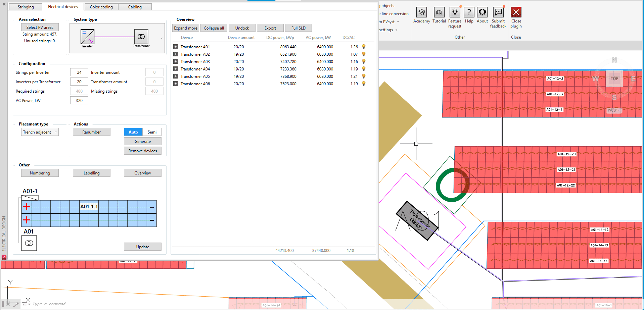
Task: Click the Inverters per Transformer field
Action: tap(79, 82)
